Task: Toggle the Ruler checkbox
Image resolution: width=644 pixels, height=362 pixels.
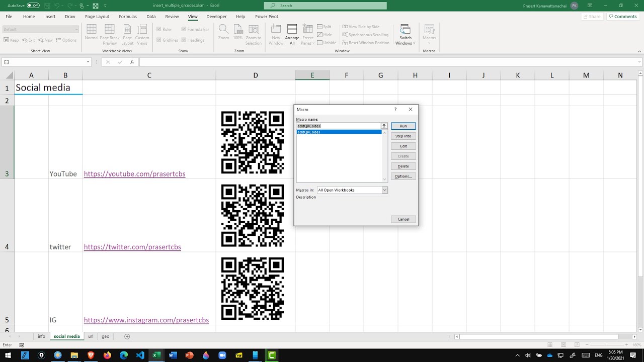Action: (159, 29)
